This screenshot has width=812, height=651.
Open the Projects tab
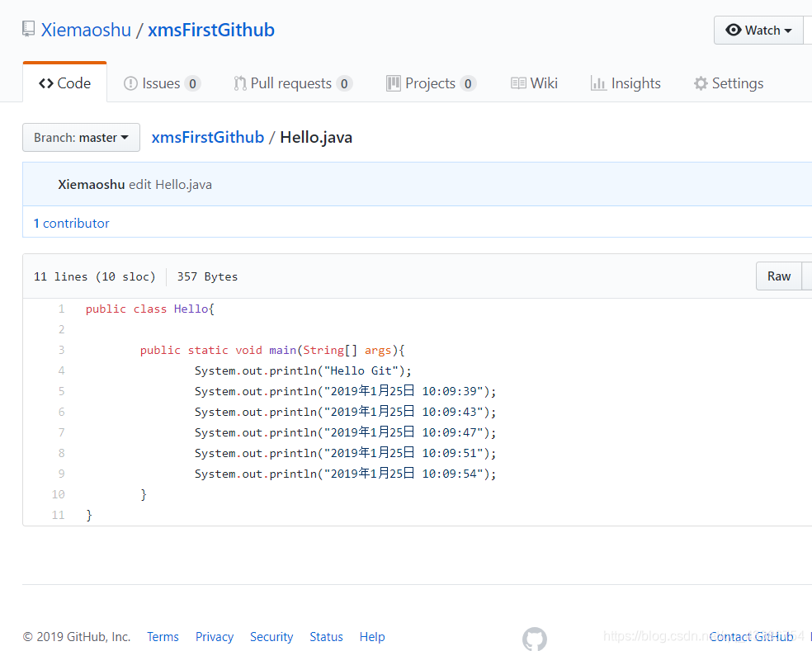(x=431, y=83)
